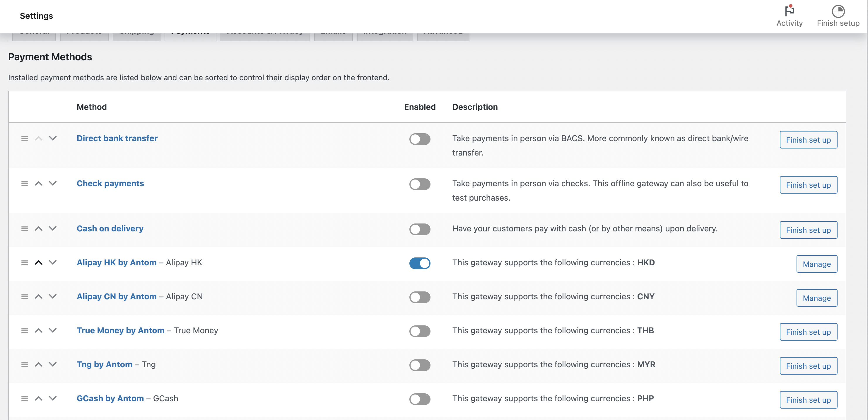Grab the drag handle for Alipay HK row
The width and height of the screenshot is (868, 420).
tap(24, 263)
